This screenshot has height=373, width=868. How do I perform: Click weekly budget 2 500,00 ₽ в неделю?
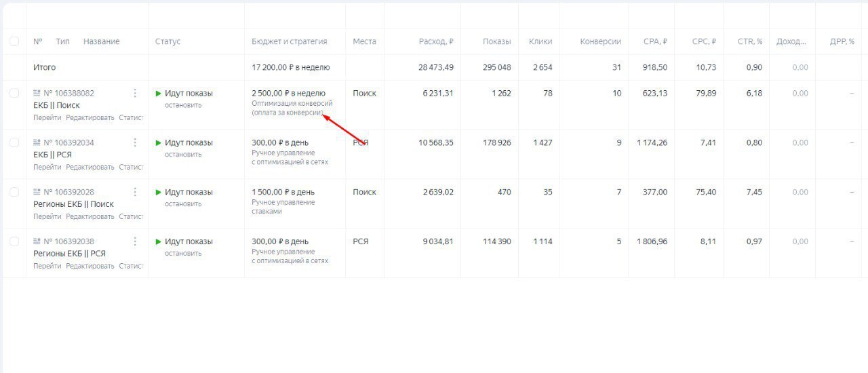click(288, 93)
